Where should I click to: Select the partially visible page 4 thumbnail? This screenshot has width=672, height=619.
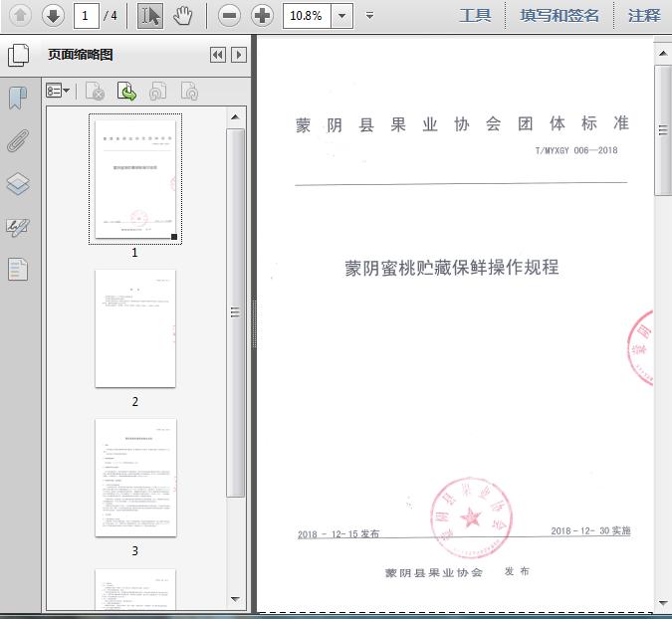135,589
